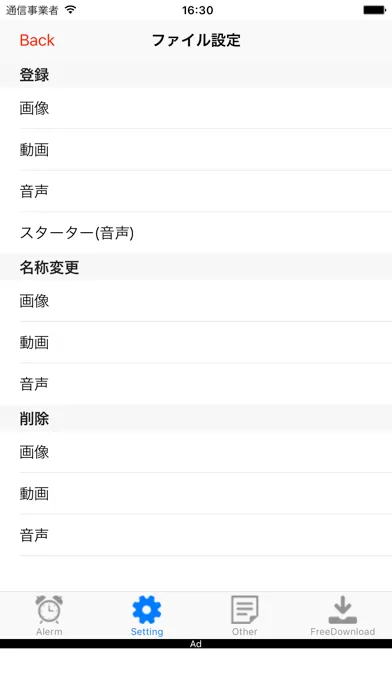
Task: Tap the battery indicator icon
Action: pyautogui.click(x=375, y=10)
